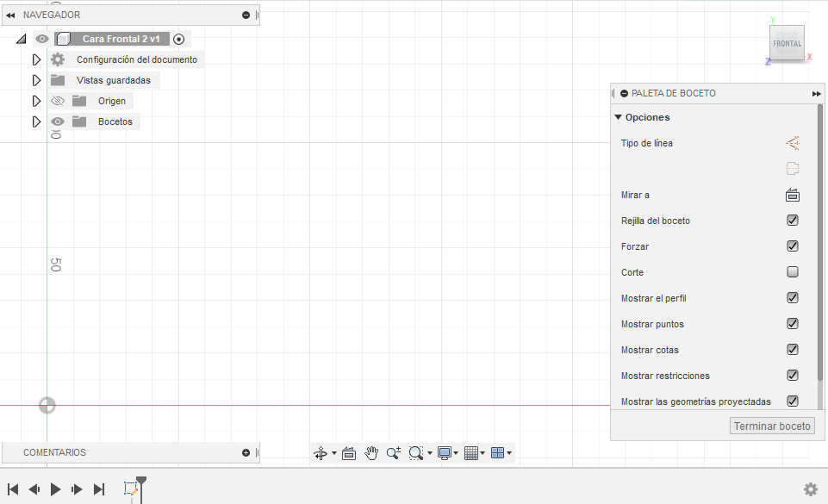Click the Viewports layout icon
The height and width of the screenshot is (504, 828).
497,453
